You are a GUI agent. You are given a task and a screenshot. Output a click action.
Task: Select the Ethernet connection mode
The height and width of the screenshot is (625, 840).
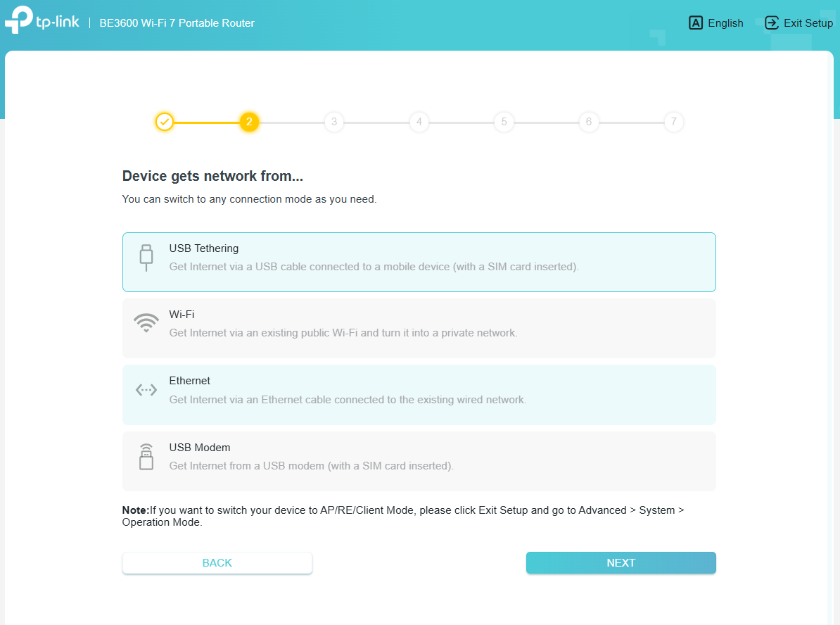point(419,395)
